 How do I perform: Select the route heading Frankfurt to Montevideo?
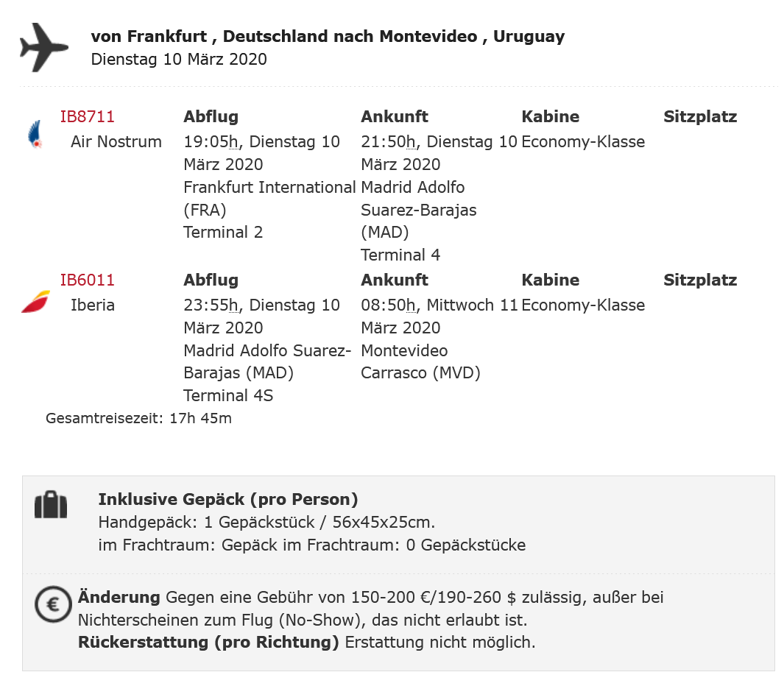tap(328, 36)
